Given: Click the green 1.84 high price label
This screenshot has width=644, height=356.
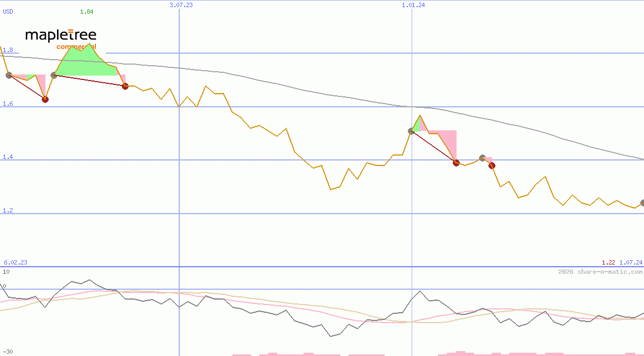Looking at the screenshot, I should [87, 12].
